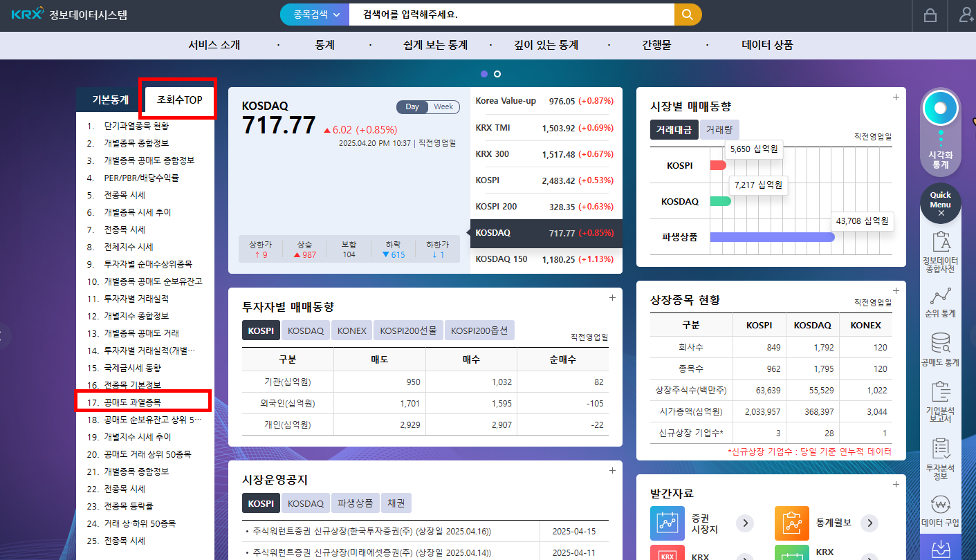Go to 증권 시장지 arrow button
The width and height of the screenshot is (976, 560).
click(x=744, y=523)
